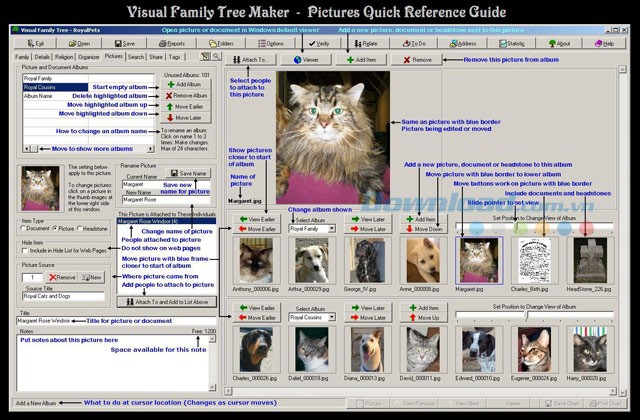Open the To Do toolbar item
The height and width of the screenshot is (420, 640).
[414, 43]
